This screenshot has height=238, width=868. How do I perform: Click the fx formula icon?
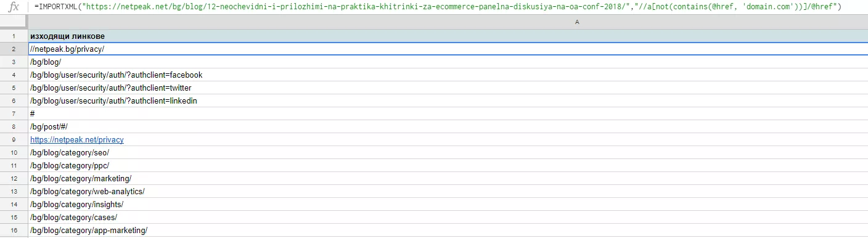coord(13,7)
